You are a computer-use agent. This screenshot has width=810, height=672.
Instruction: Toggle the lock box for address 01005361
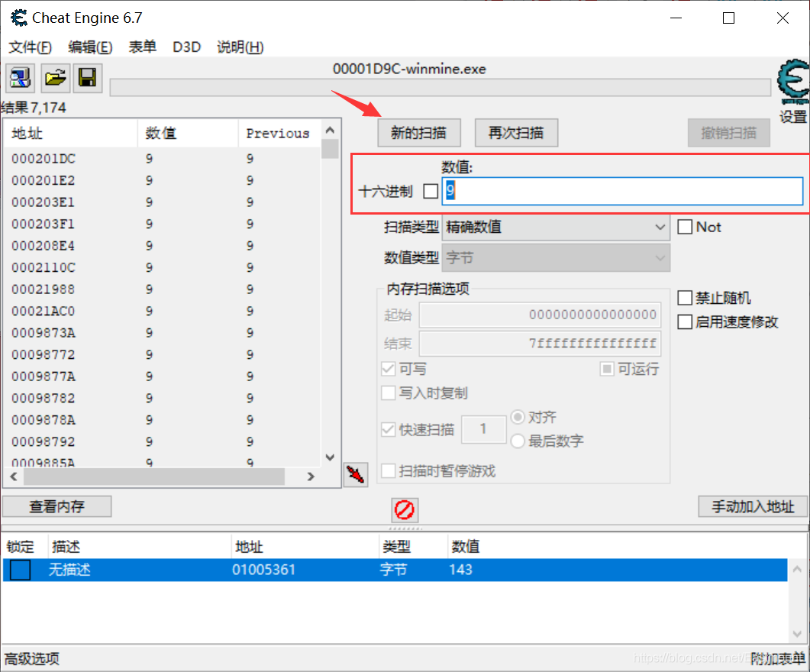[x=20, y=570]
